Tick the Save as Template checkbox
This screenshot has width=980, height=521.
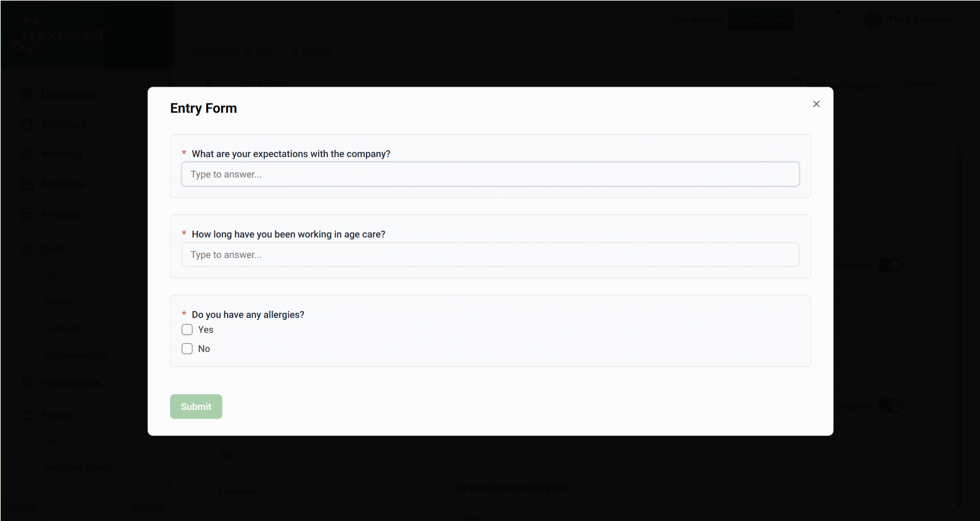coord(795,84)
